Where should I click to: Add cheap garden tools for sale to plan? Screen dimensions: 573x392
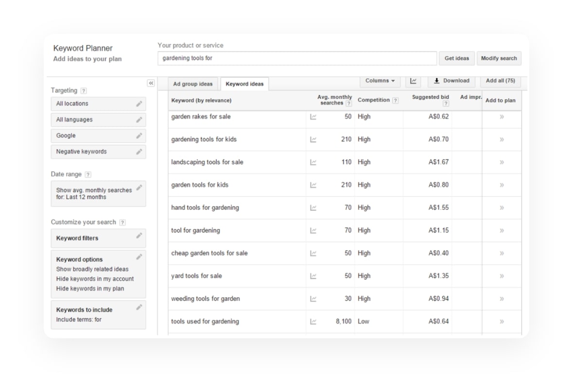[x=502, y=253]
